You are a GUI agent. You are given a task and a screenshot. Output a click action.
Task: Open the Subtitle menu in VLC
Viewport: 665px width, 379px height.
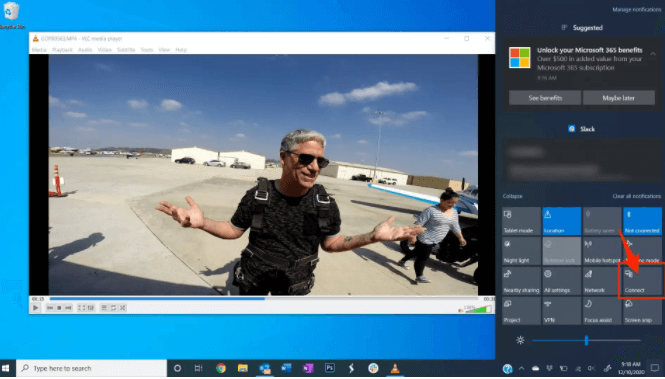[126, 50]
